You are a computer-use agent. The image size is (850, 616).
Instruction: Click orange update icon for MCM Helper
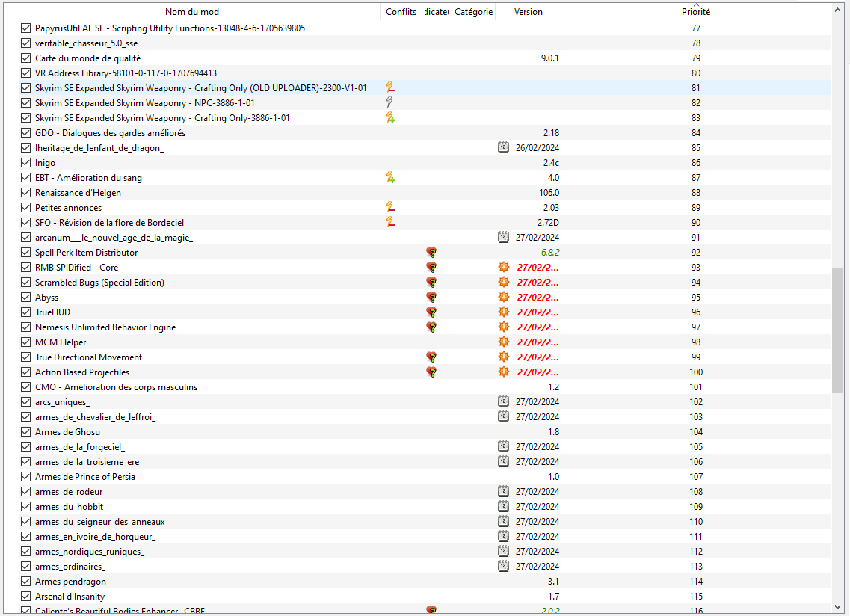[504, 342]
